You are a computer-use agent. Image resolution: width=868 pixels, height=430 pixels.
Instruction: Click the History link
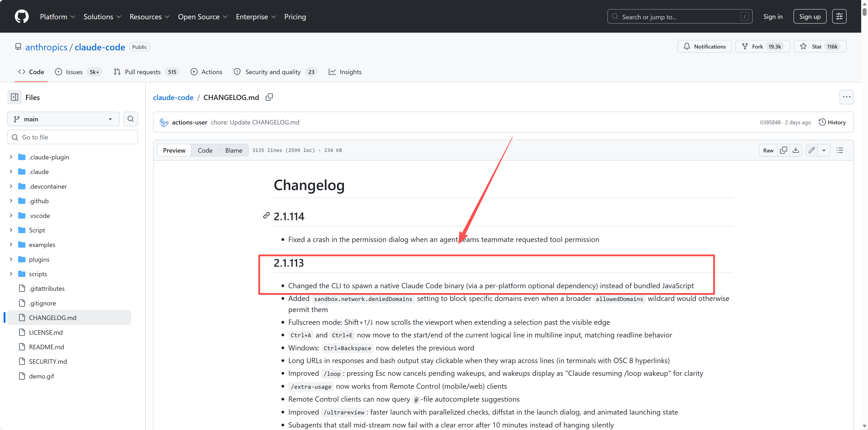pos(832,122)
